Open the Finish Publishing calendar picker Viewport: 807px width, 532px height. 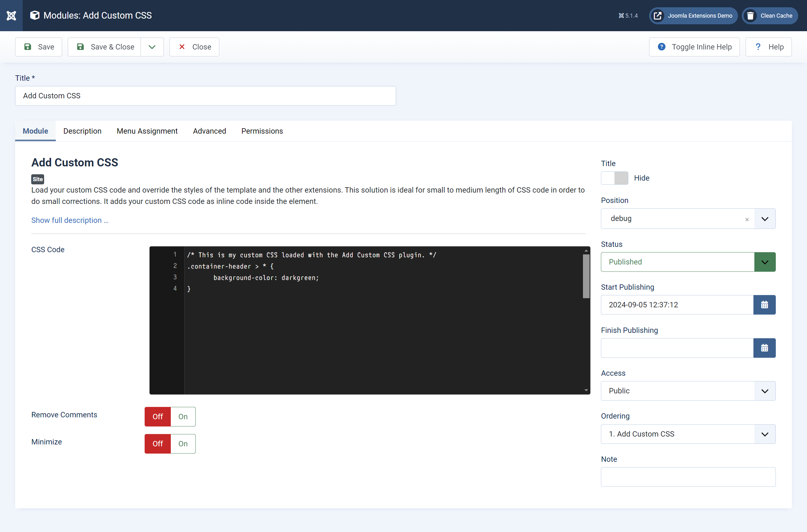click(x=764, y=348)
